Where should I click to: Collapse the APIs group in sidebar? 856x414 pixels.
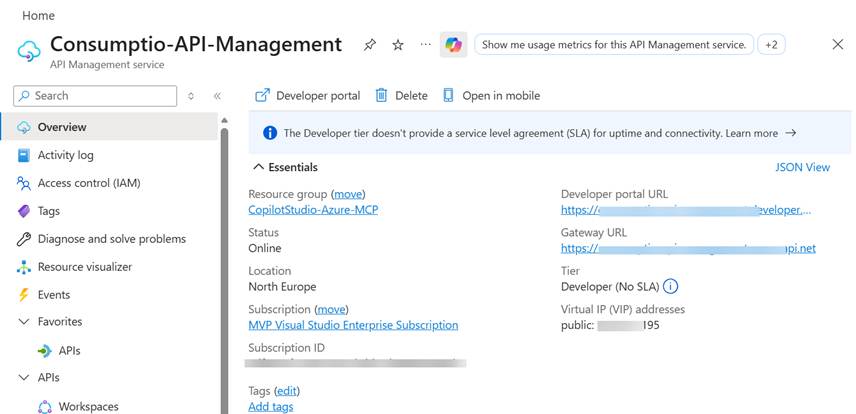coord(25,378)
